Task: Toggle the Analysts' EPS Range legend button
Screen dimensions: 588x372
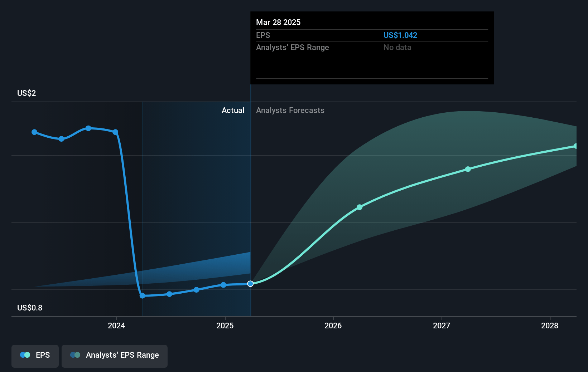Action: coord(115,356)
